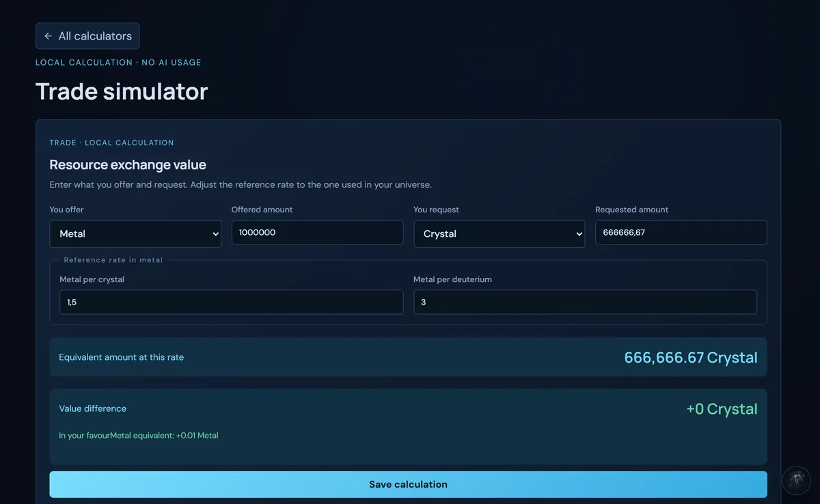Screen dimensions: 820x504
Task: Open the round floating assistant icon
Action: pyautogui.click(x=796, y=480)
